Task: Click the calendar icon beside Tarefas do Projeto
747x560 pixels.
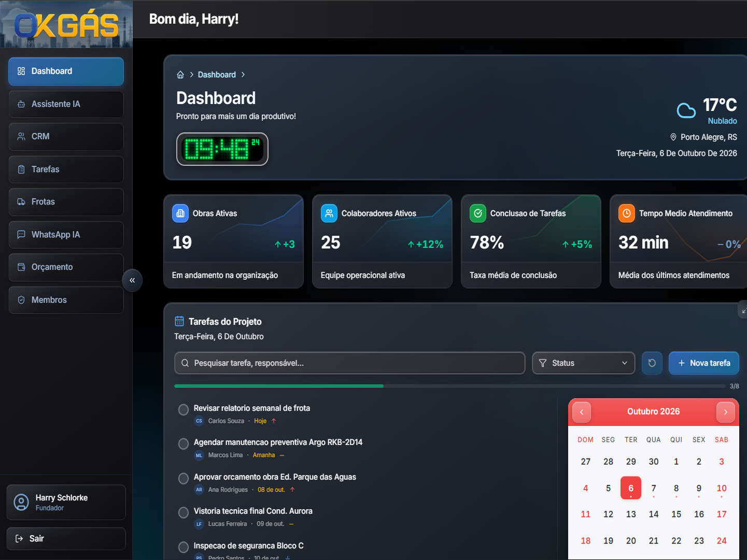Action: 179,321
